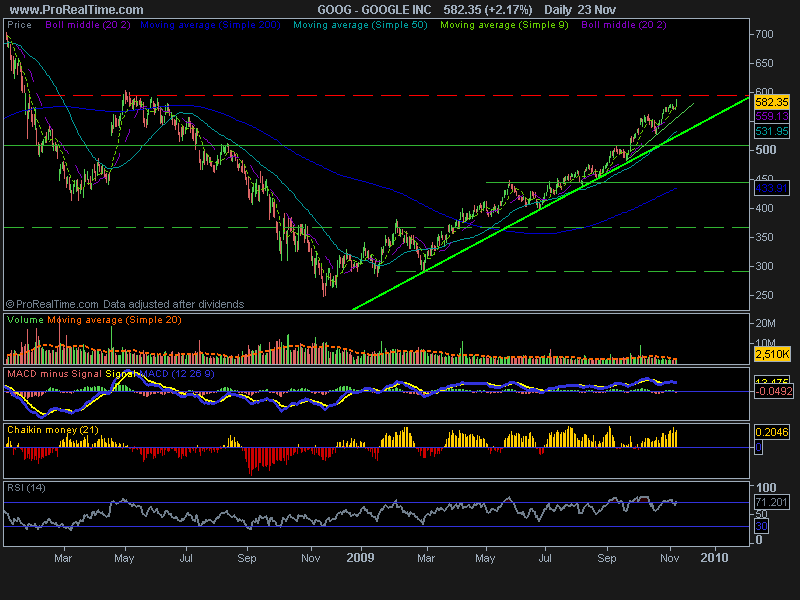The width and height of the screenshot is (800, 600).
Task: Click the 250 price axis label
Action: (x=764, y=295)
